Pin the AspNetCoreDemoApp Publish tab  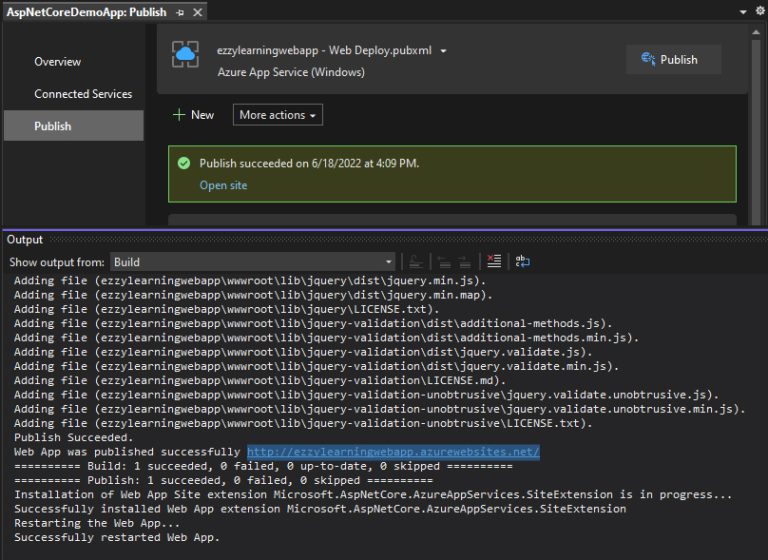click(180, 12)
